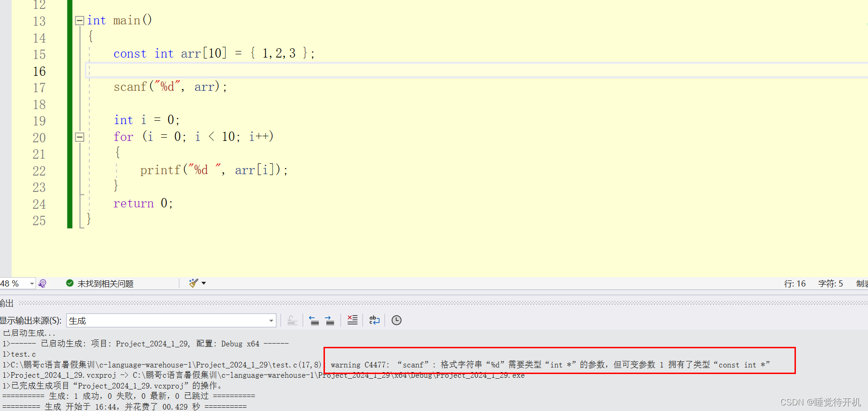Screen dimensions: 868x411
Task: Click the 1>test.c output line
Action: pyautogui.click(x=19, y=354)
